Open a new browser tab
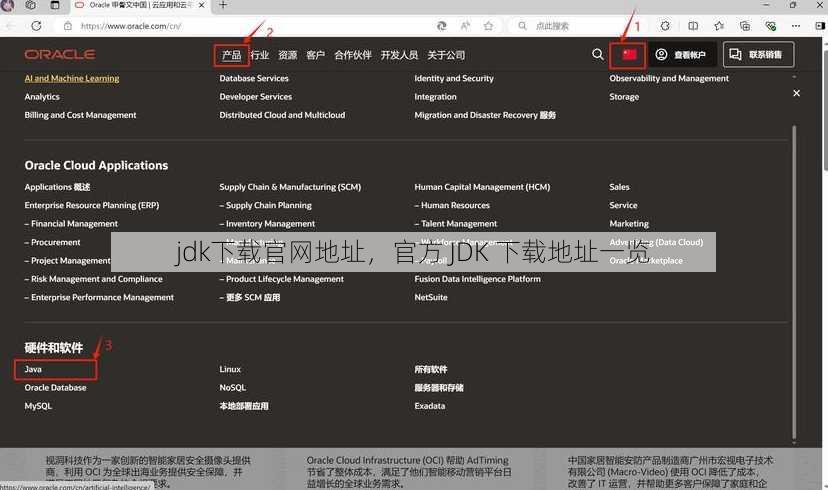Screen dimensions: 828x490 point(223,5)
